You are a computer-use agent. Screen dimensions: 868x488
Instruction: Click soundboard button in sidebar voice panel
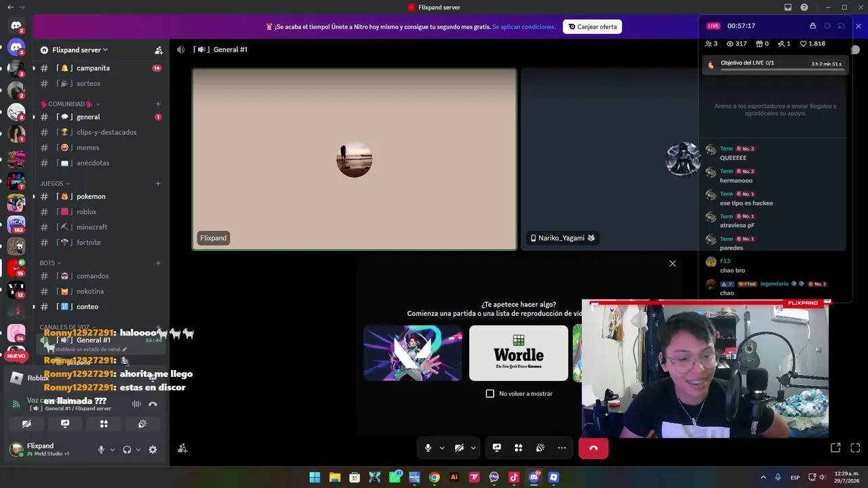(x=142, y=424)
